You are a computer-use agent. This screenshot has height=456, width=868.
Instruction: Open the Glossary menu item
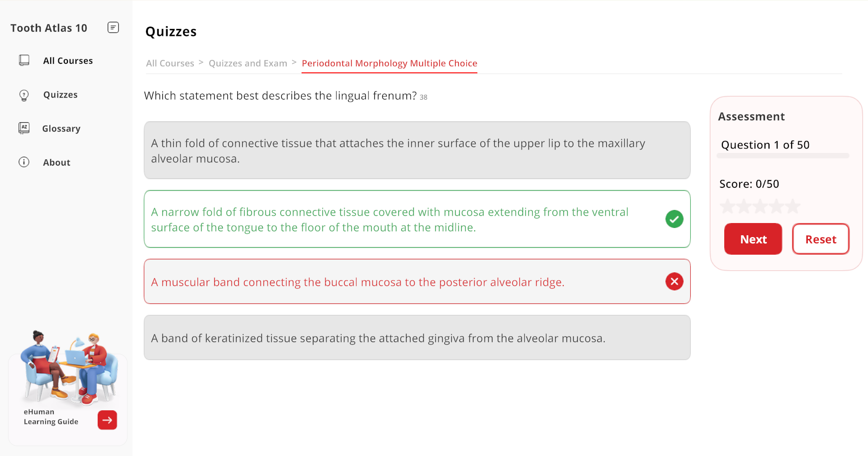click(x=61, y=128)
